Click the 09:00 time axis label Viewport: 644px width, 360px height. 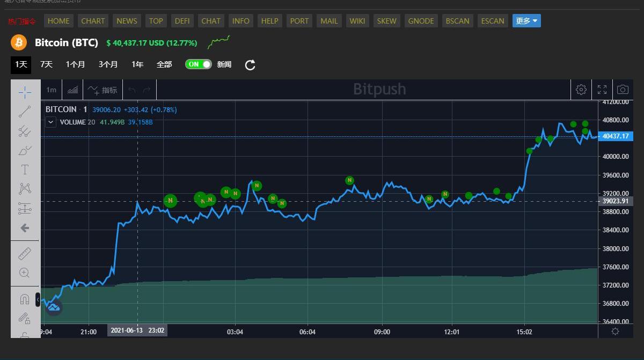[x=382, y=332]
